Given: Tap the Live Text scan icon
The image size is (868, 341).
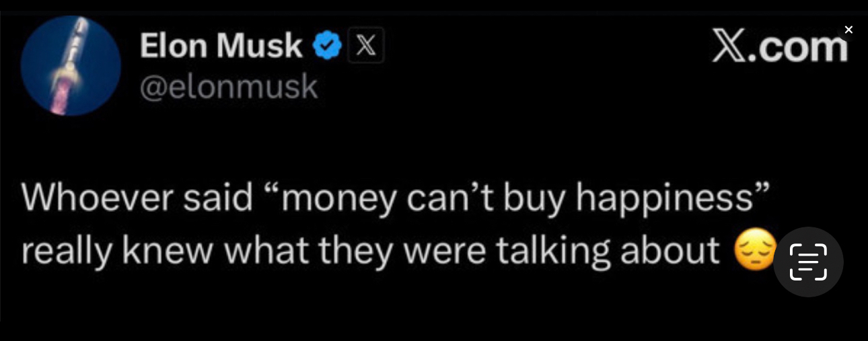Looking at the screenshot, I should point(807,262).
